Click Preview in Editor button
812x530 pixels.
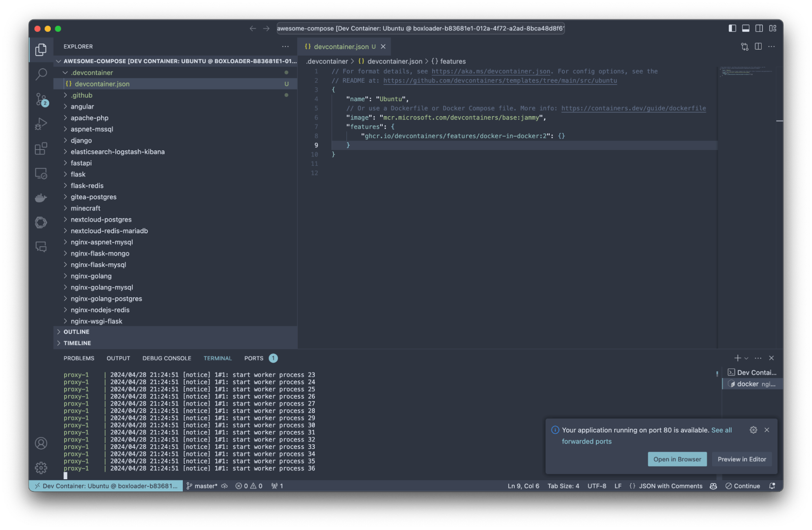click(x=742, y=459)
